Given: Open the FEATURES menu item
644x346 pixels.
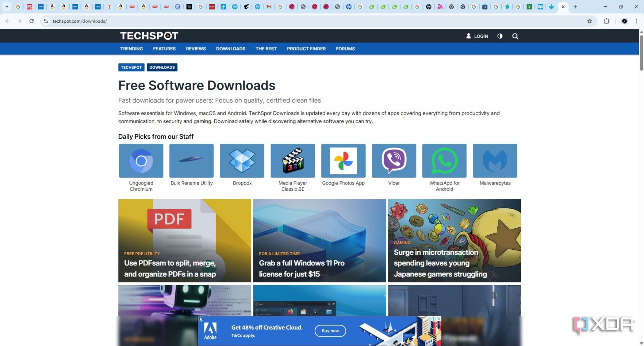Looking at the screenshot, I should point(164,49).
